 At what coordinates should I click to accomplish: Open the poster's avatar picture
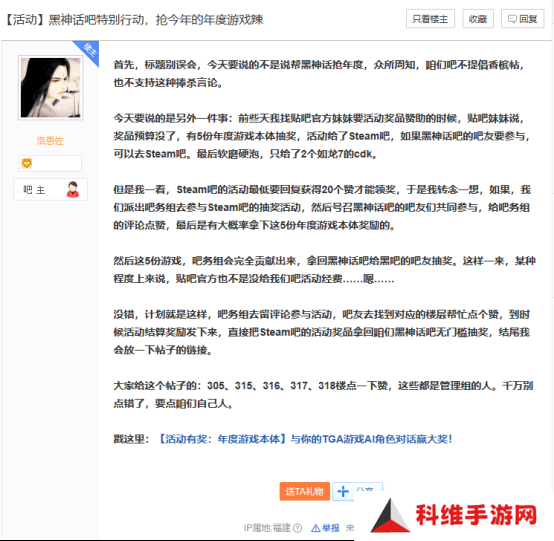[51, 88]
